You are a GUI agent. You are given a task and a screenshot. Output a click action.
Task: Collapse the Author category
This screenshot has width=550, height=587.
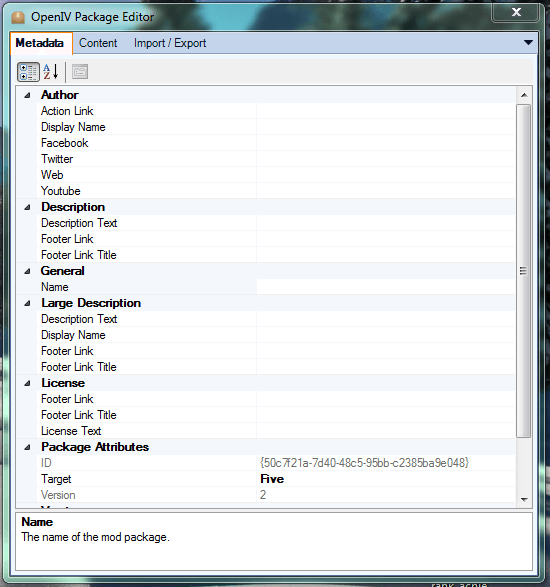(x=27, y=95)
